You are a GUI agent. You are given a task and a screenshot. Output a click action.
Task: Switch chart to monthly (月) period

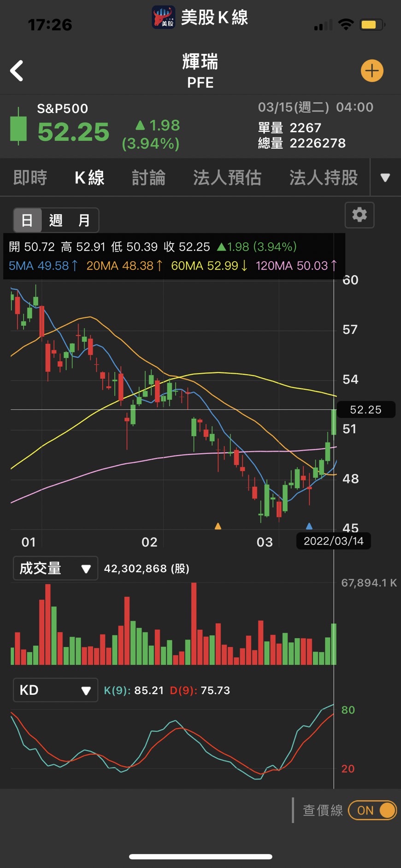[84, 220]
